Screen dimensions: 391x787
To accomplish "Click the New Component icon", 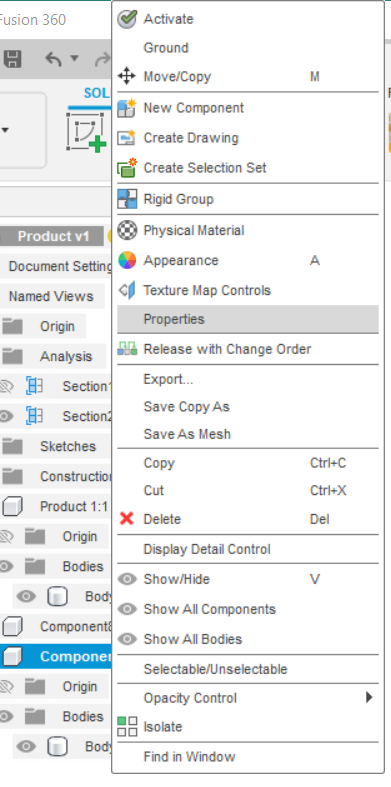I will pos(126,108).
